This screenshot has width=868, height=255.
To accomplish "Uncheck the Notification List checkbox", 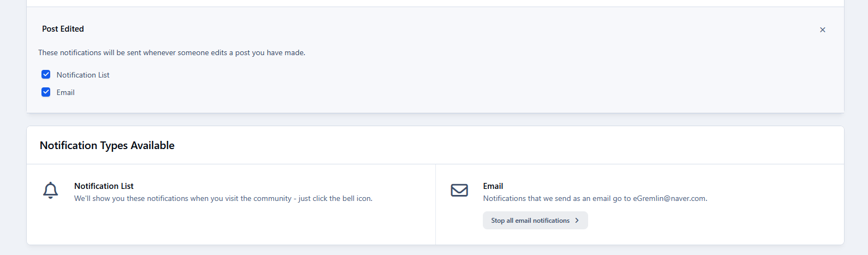I will click(46, 75).
